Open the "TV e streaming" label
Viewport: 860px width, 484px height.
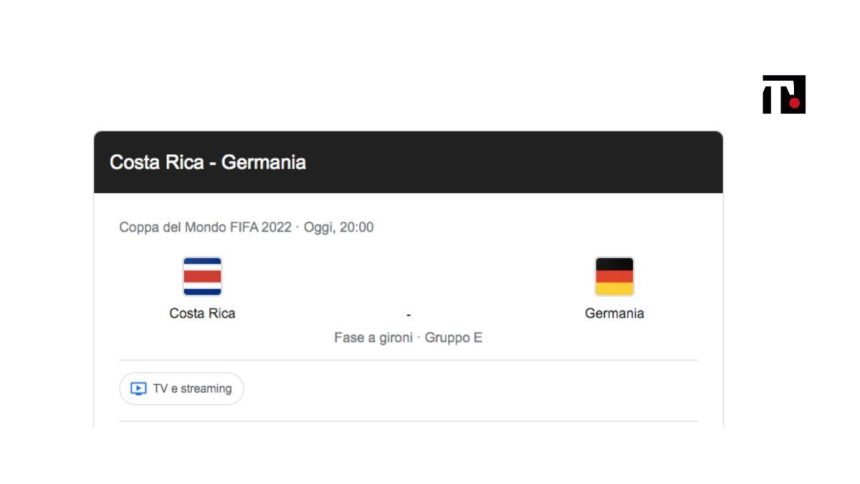[192, 389]
